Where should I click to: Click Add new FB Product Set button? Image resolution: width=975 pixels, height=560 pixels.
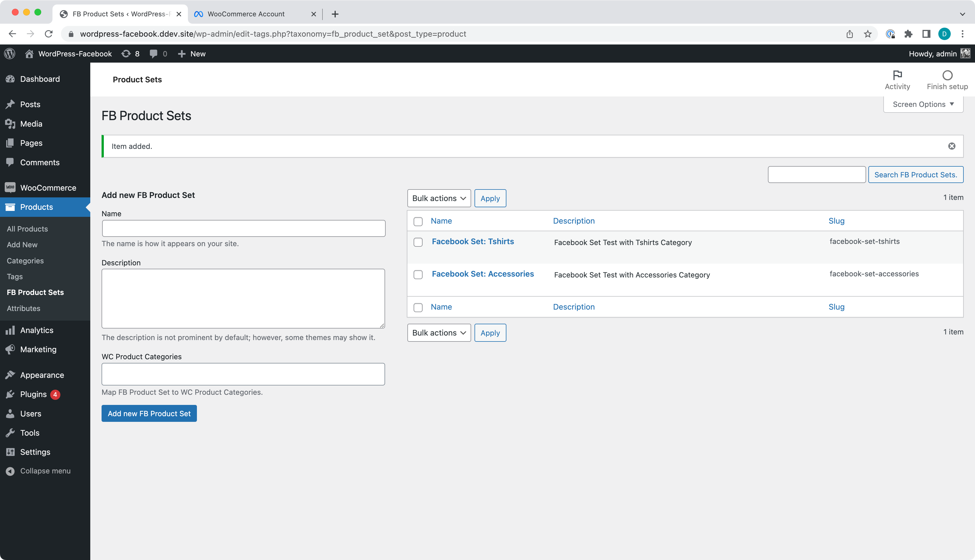(149, 413)
